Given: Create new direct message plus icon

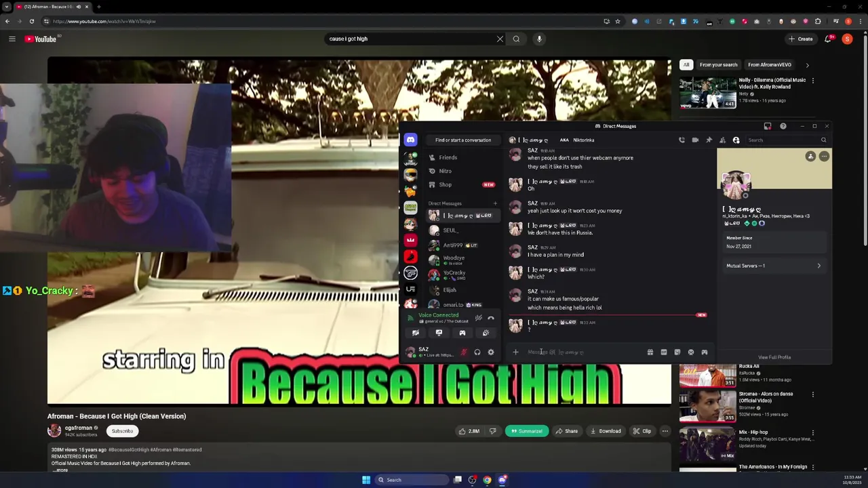Looking at the screenshot, I should [495, 203].
